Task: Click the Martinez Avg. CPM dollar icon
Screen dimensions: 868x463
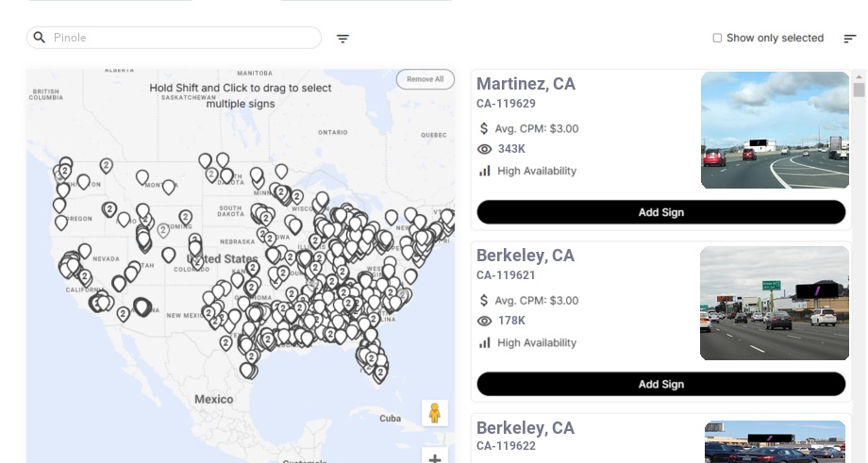Action: (484, 128)
